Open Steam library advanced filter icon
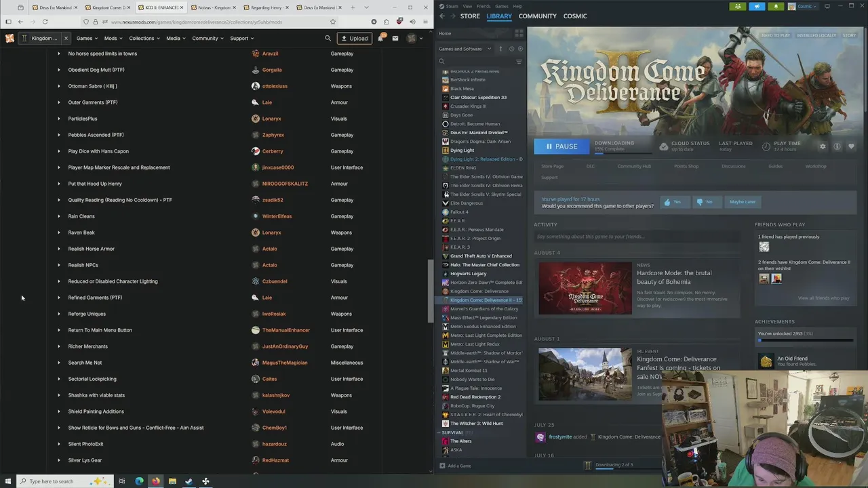This screenshot has height=488, width=868. [519, 62]
